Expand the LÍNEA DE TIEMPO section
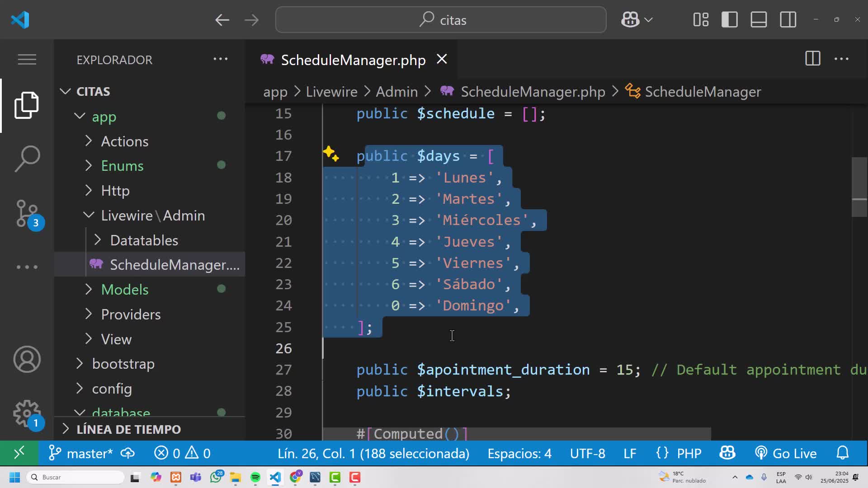The width and height of the screenshot is (868, 488). click(x=150, y=429)
